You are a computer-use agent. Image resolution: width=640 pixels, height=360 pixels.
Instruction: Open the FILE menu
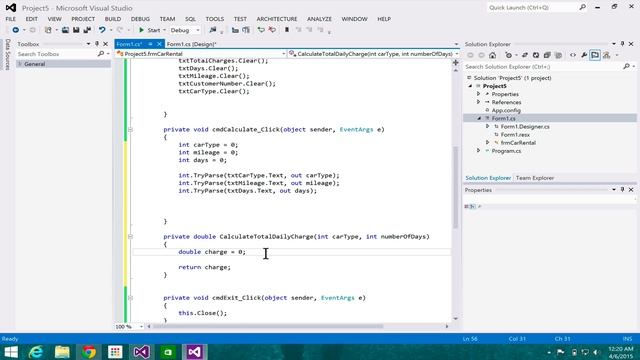coord(11,19)
